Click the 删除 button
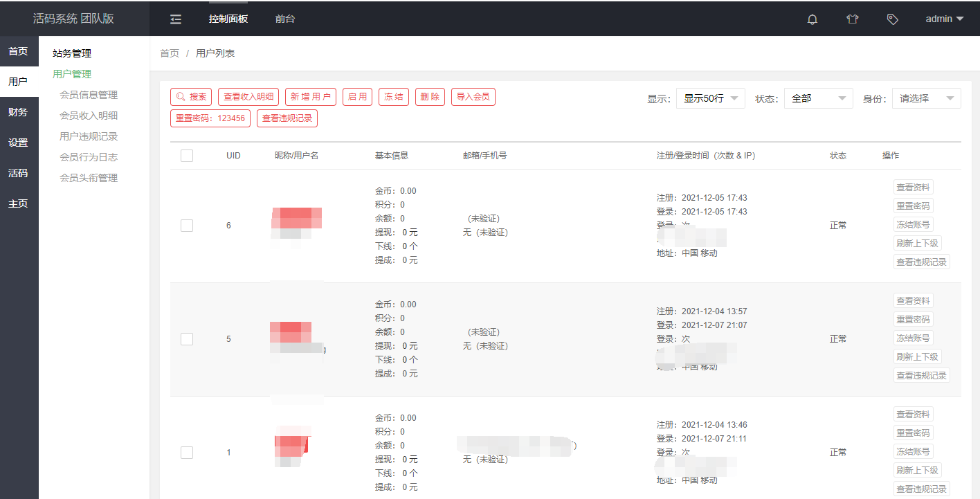 tap(430, 97)
